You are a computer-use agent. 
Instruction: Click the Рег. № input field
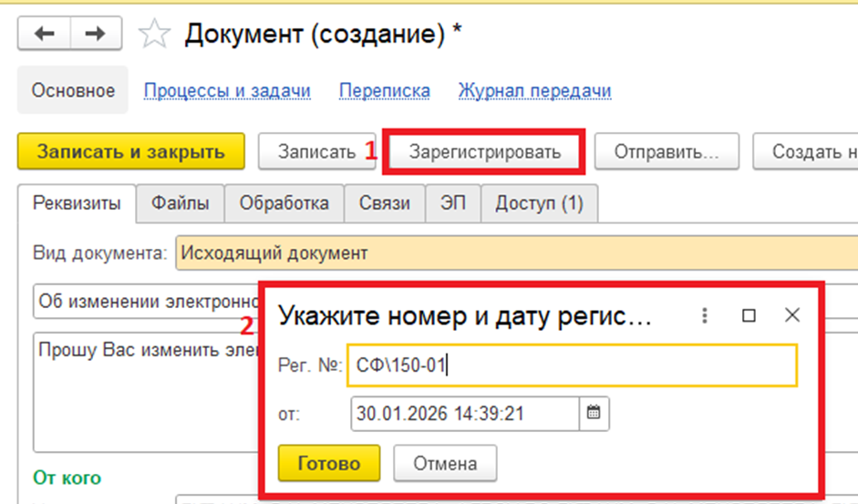pos(573,365)
